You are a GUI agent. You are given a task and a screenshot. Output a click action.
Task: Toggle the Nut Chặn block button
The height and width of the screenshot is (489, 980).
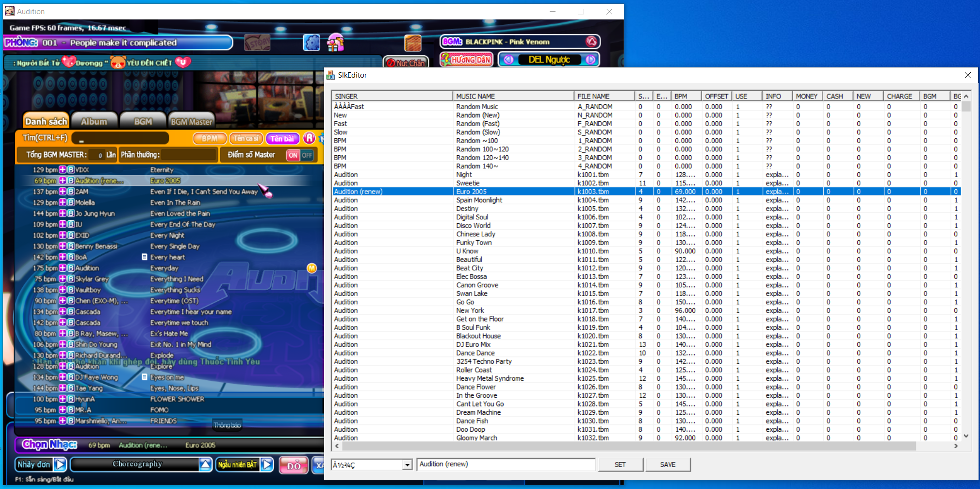click(x=406, y=63)
